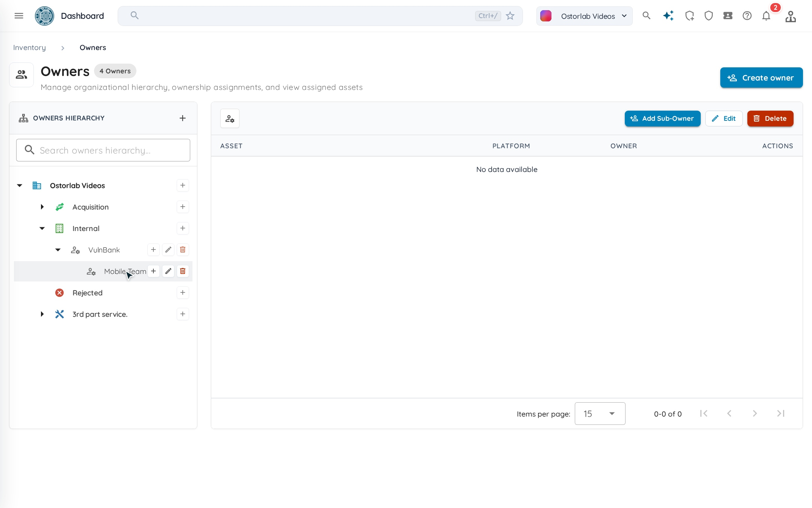
Task: Delete Mobile Team trash icon
Action: pos(183,271)
